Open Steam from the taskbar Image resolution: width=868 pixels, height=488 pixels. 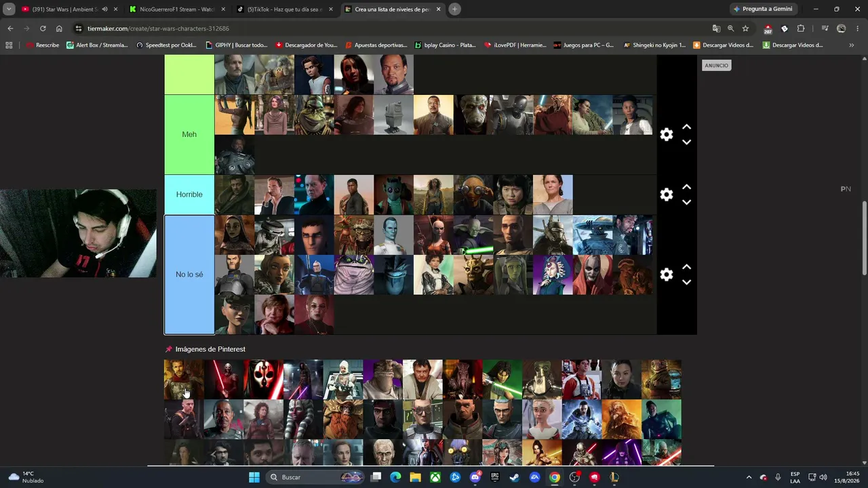pos(514,477)
